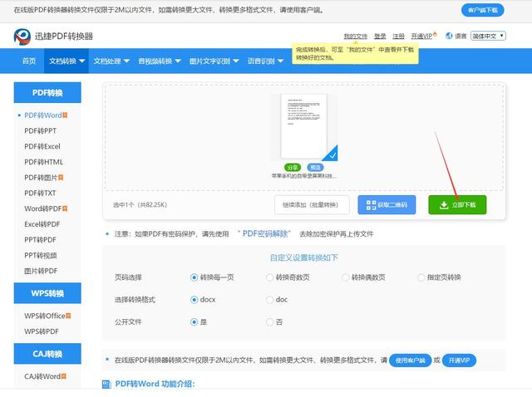
Task: Set 公开文件 to 是
Action: click(x=194, y=322)
